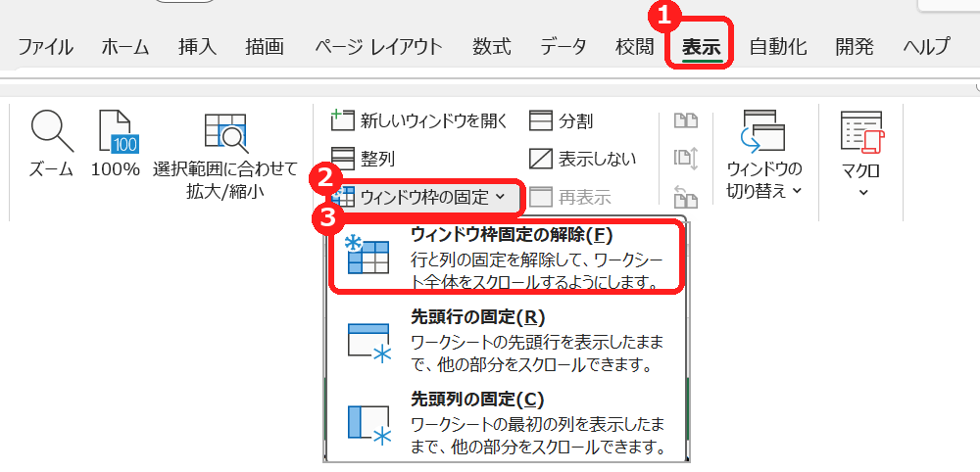980x472 pixels.
Task: Select the 描画 tab
Action: (265, 47)
